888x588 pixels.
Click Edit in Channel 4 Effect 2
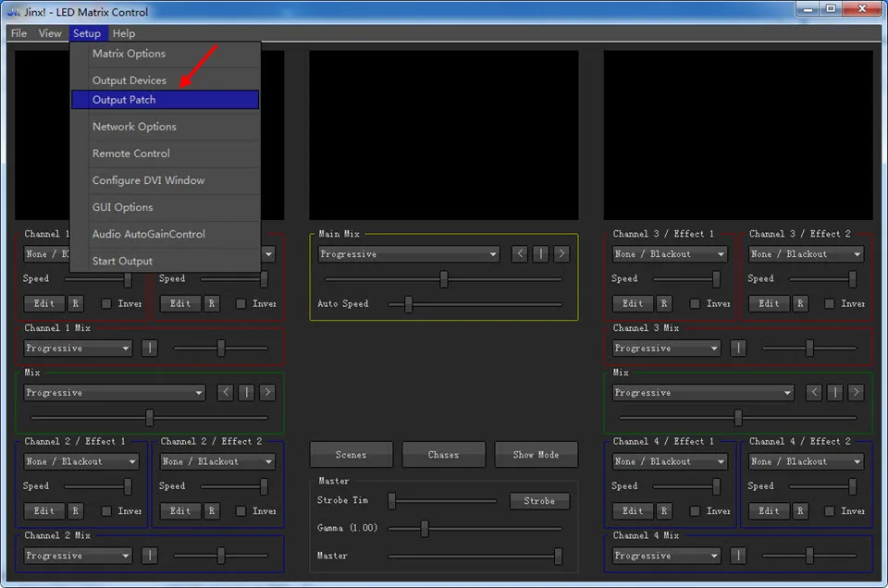click(769, 510)
